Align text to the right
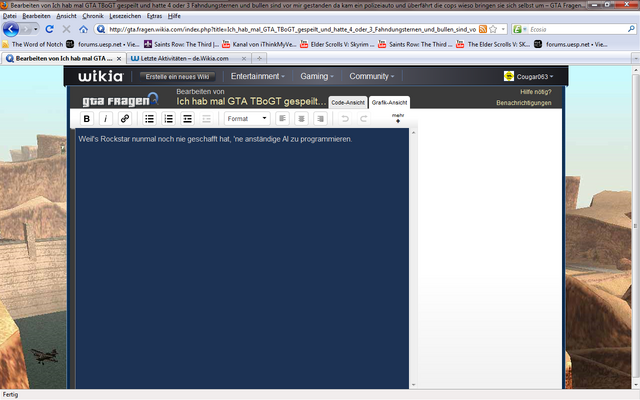640x400 pixels. click(320, 119)
